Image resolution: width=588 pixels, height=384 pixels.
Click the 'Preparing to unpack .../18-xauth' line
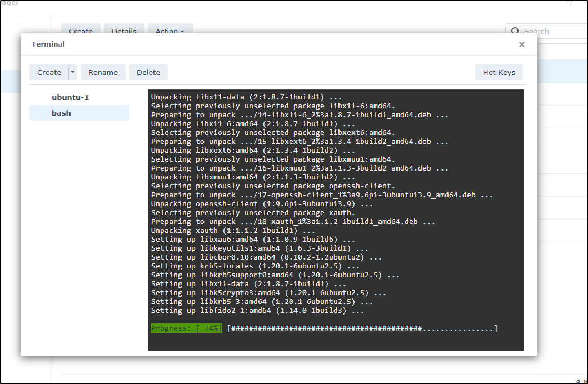click(293, 222)
